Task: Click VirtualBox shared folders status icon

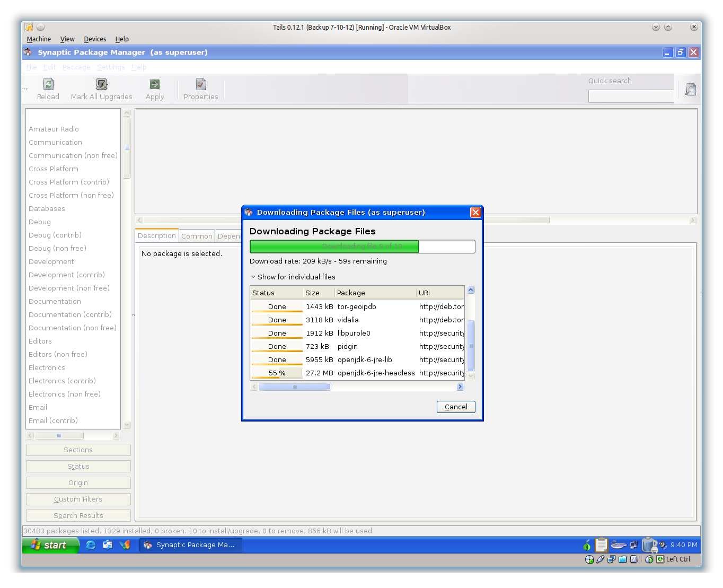Action: tap(622, 559)
